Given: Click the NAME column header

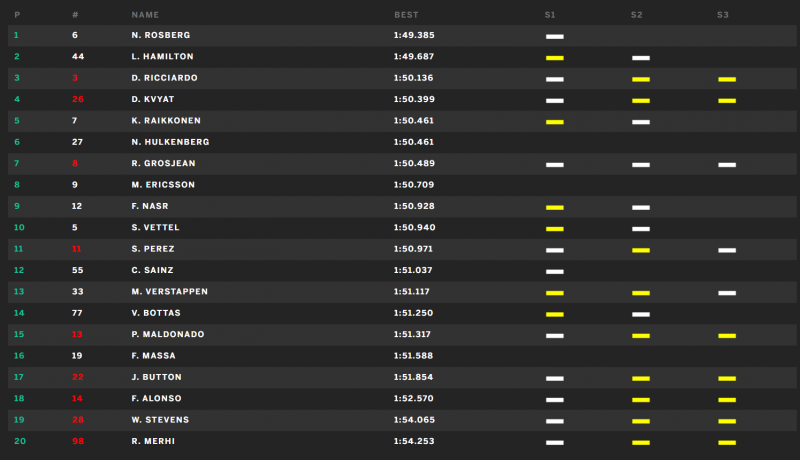Looking at the screenshot, I should [x=145, y=15].
